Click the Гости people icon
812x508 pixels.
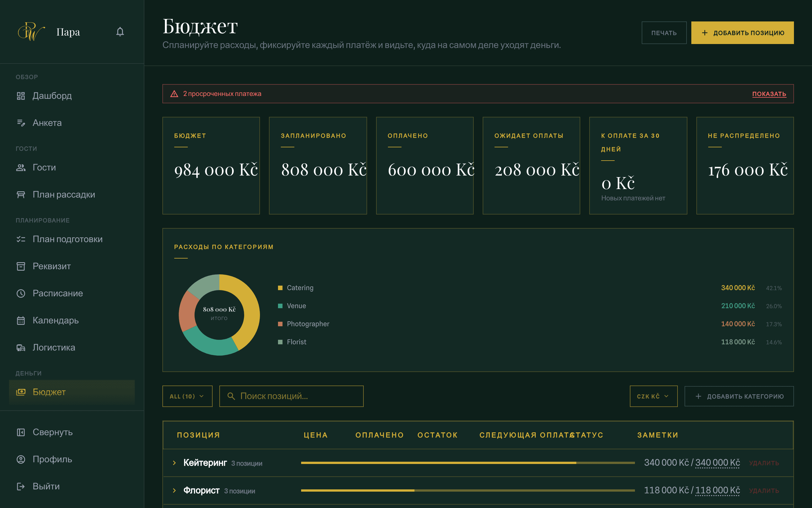pyautogui.click(x=21, y=167)
